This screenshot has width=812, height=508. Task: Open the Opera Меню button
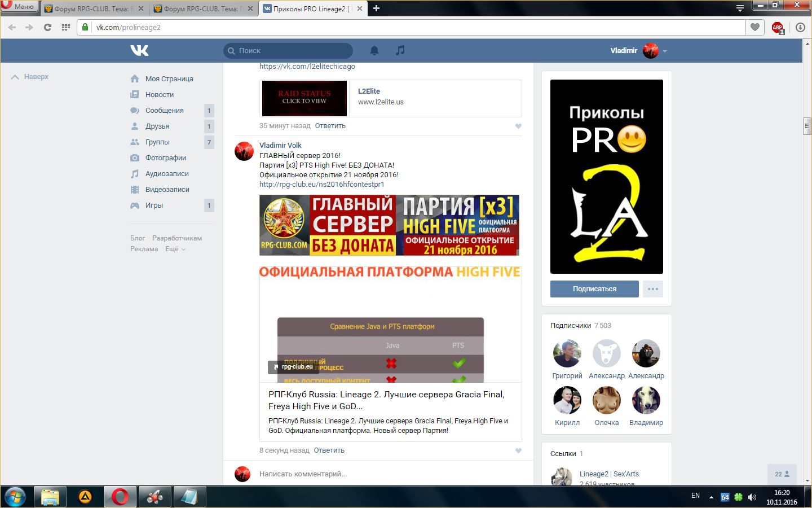pyautogui.click(x=19, y=7)
